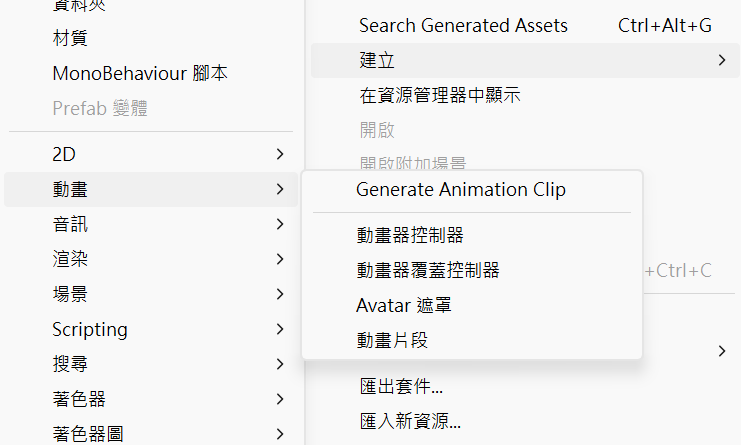Expand the 渲染 submenu chevron
The image size is (741, 445).
coord(280,259)
